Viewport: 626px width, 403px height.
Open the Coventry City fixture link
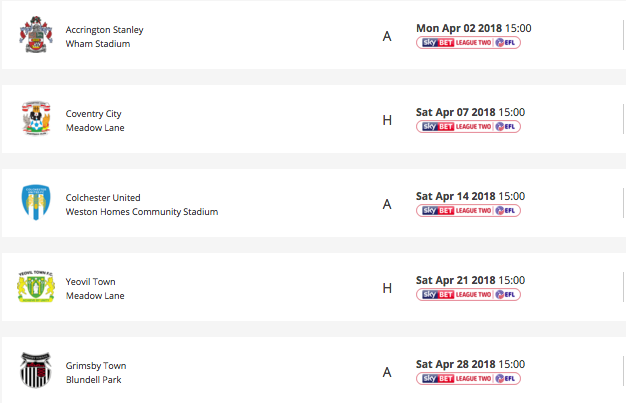click(x=93, y=113)
